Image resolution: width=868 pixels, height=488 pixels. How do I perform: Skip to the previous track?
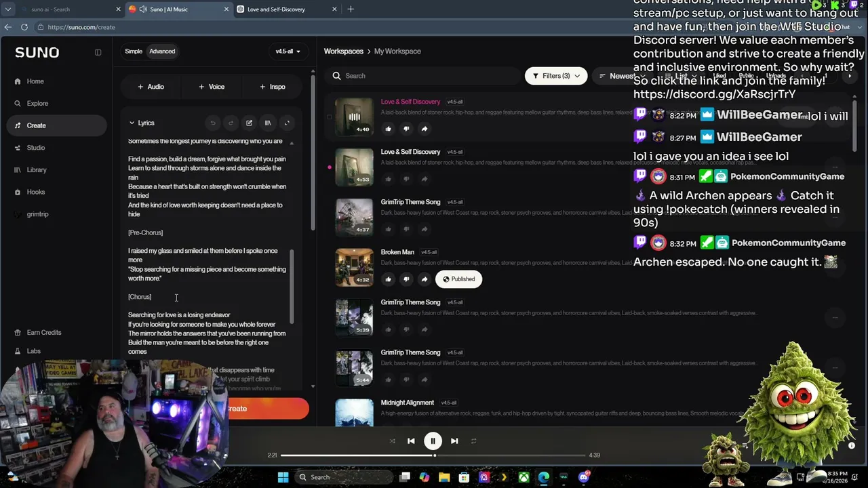pos(411,441)
